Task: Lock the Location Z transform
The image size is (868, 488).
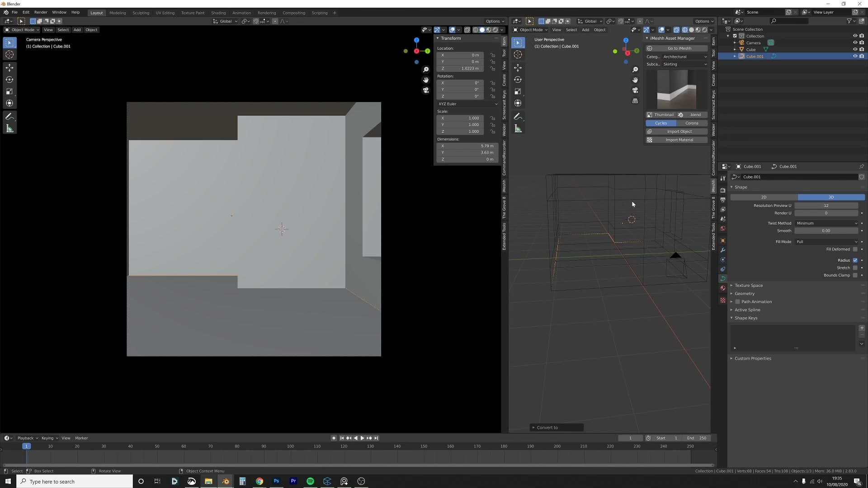Action: click(493, 69)
